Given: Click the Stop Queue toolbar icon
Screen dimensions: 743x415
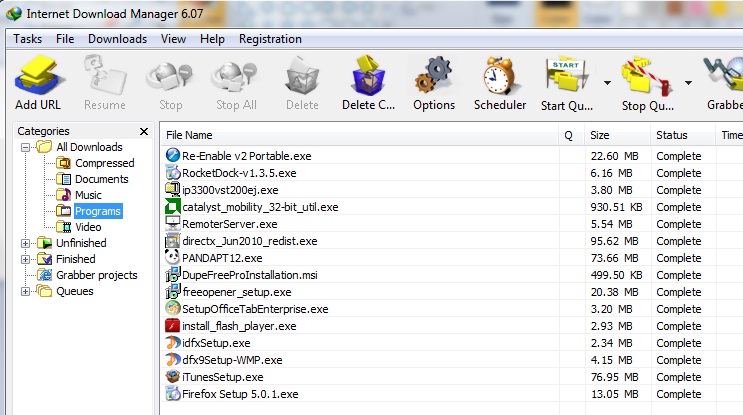Looking at the screenshot, I should pos(647,76).
